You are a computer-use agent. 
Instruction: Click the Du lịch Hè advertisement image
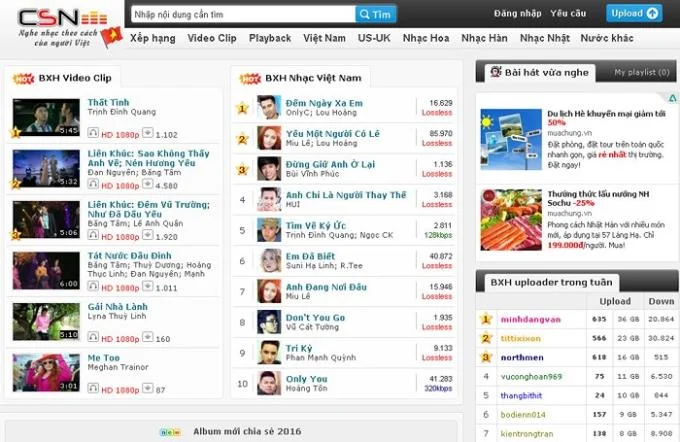(x=511, y=139)
